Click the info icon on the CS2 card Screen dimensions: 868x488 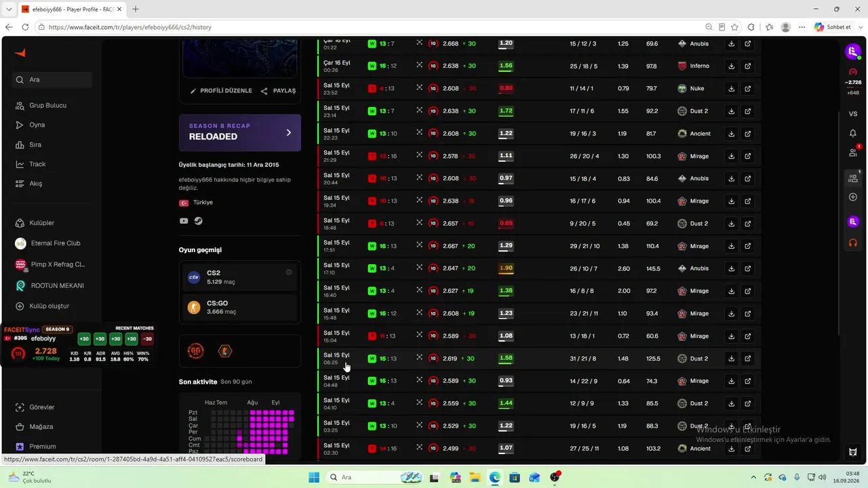[x=289, y=272]
